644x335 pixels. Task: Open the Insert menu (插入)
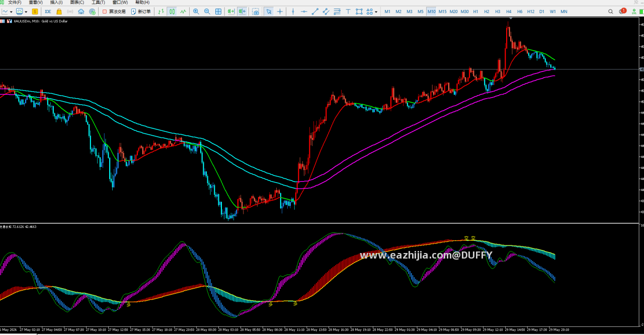[x=56, y=3]
